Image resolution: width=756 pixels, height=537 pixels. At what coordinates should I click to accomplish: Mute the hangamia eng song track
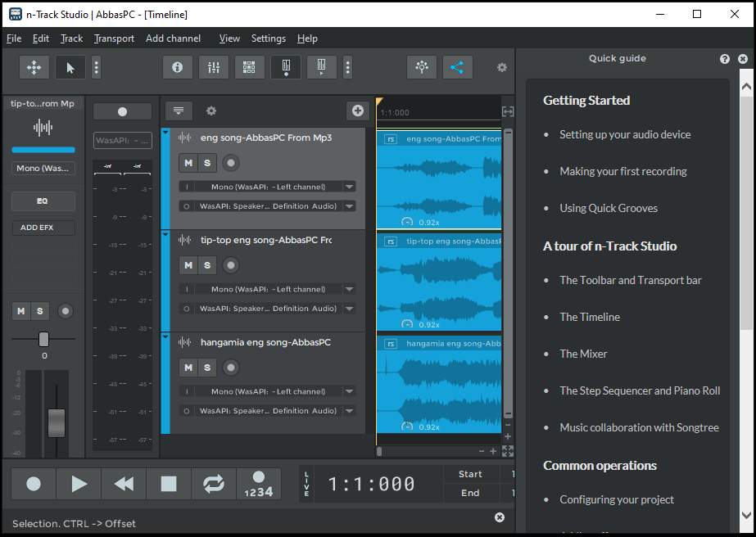point(188,368)
